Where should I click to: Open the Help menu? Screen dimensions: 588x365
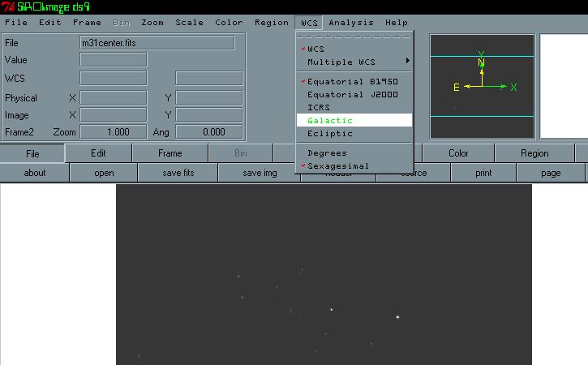397,23
